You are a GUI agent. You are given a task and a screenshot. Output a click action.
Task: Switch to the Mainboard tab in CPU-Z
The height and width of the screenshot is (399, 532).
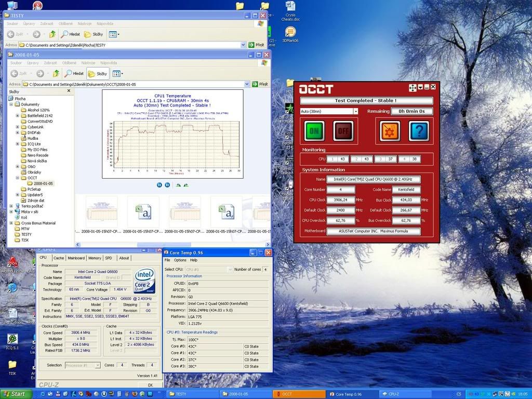pyautogui.click(x=76, y=258)
